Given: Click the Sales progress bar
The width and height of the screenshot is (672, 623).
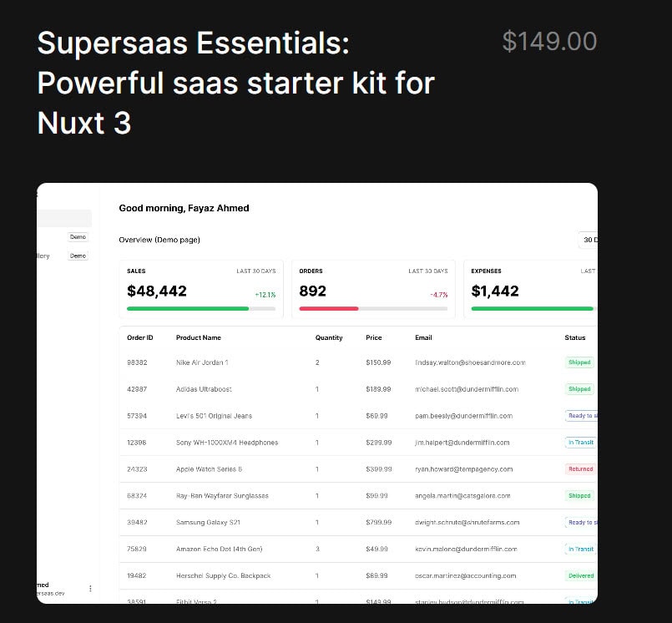Looking at the screenshot, I should [x=201, y=308].
